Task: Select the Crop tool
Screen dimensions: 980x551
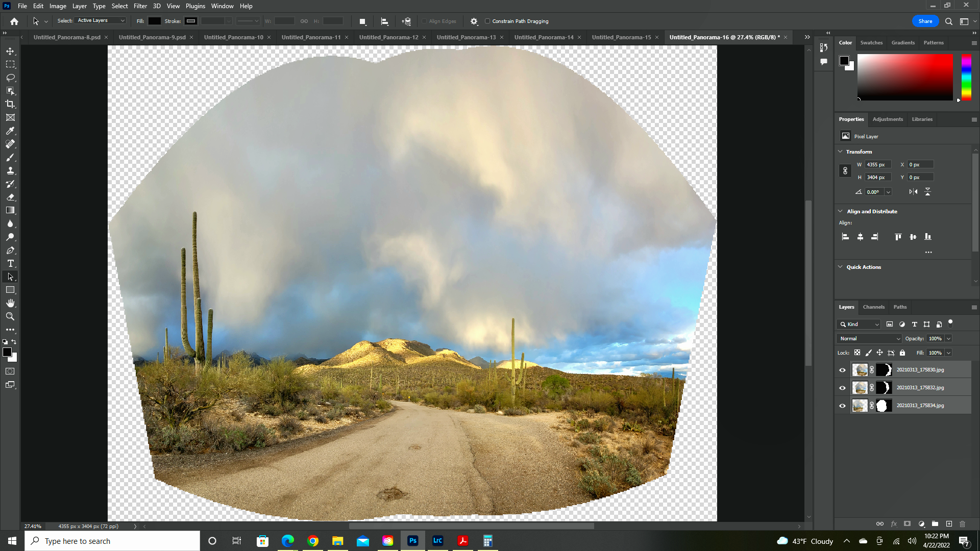Action: [x=10, y=104]
